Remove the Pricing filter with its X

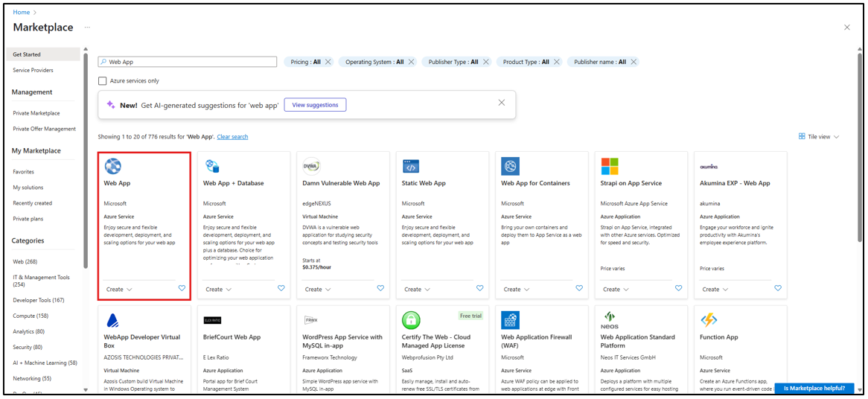(x=328, y=62)
